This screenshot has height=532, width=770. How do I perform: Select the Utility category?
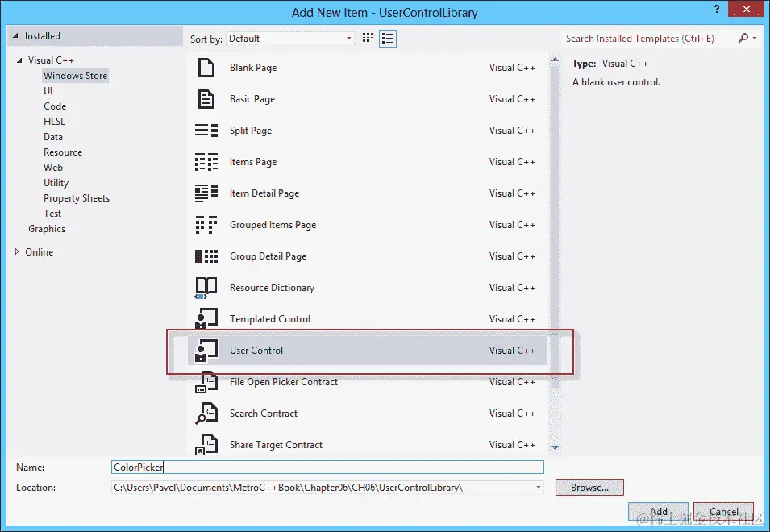[x=56, y=182]
